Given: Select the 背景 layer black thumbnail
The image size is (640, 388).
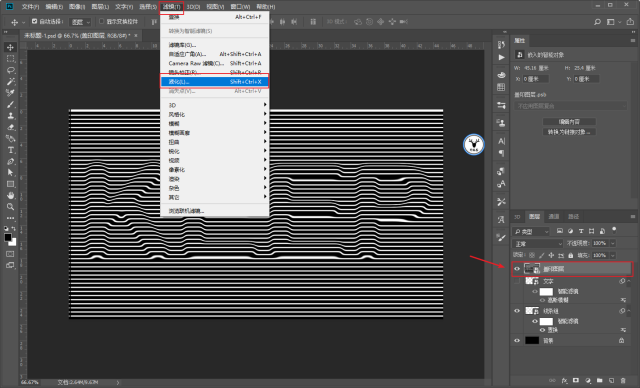Looking at the screenshot, I should point(532,340).
